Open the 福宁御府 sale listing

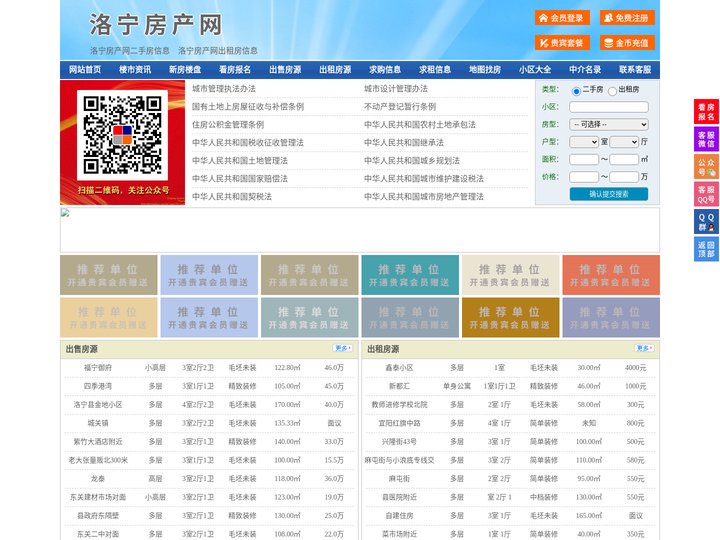point(98,368)
